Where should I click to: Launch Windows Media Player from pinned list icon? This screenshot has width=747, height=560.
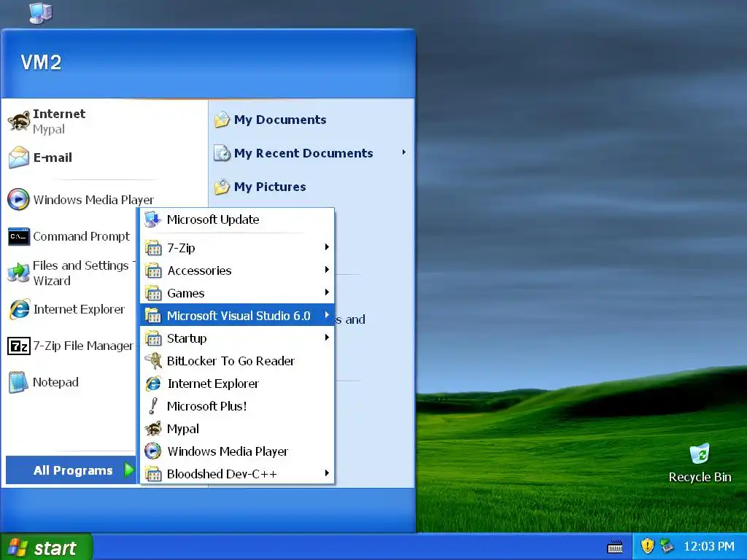18,200
